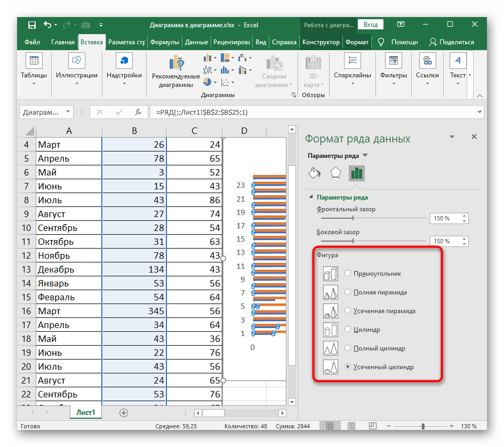Switch to Page Break Preview in status bar
Image resolution: width=504 pixels, height=447 pixels.
373,426
